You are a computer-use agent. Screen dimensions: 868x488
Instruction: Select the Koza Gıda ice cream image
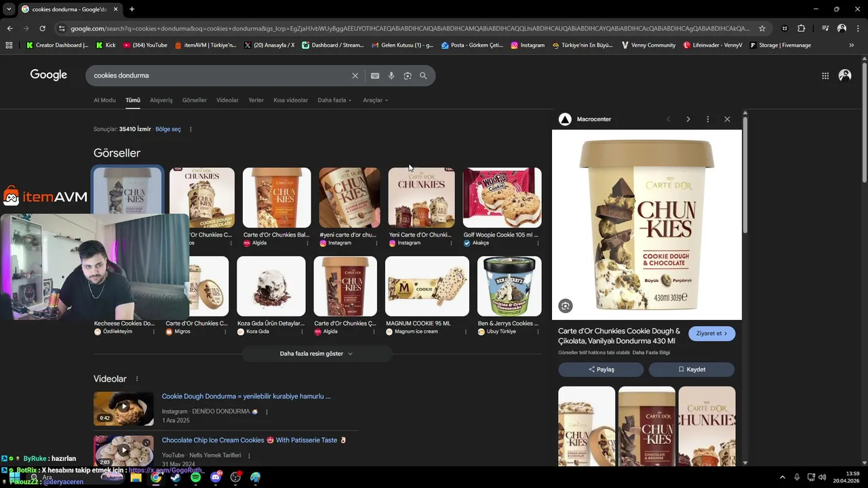(x=271, y=286)
